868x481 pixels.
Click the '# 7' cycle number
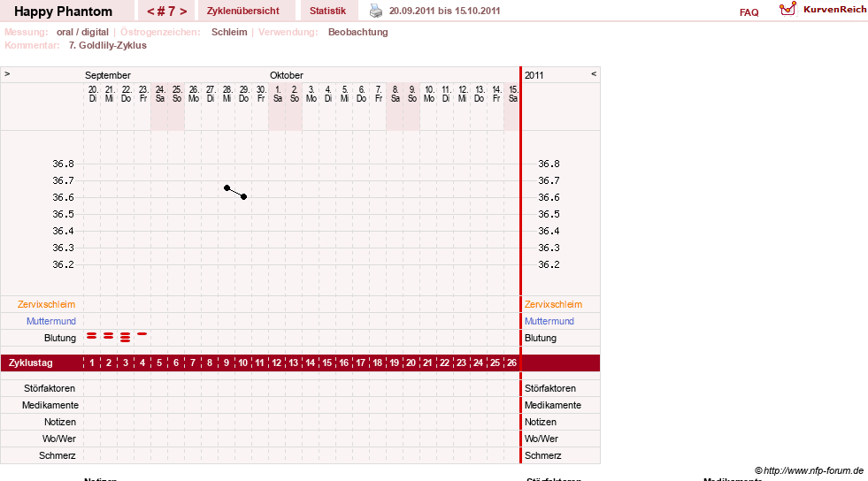[x=166, y=11]
